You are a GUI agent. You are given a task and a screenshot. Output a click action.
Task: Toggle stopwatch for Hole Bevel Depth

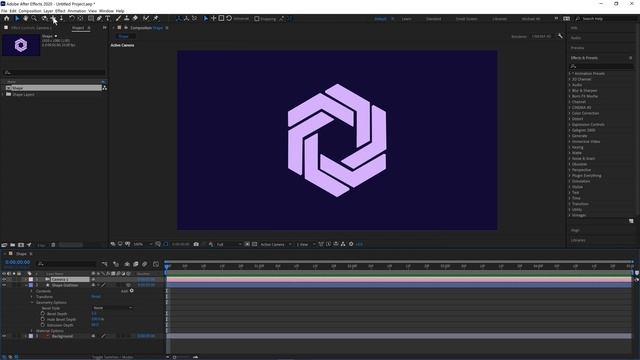(42, 319)
